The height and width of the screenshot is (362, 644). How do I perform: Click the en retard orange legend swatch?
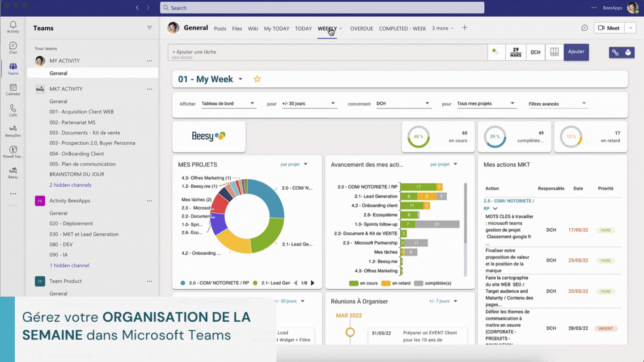point(386,283)
